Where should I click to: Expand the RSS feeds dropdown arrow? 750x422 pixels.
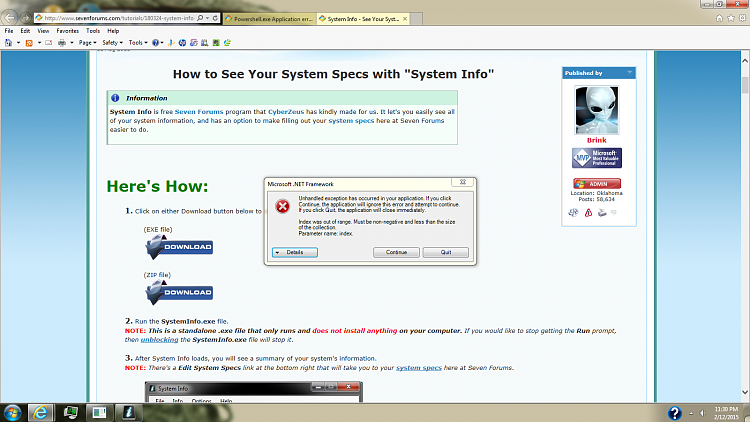(39, 43)
